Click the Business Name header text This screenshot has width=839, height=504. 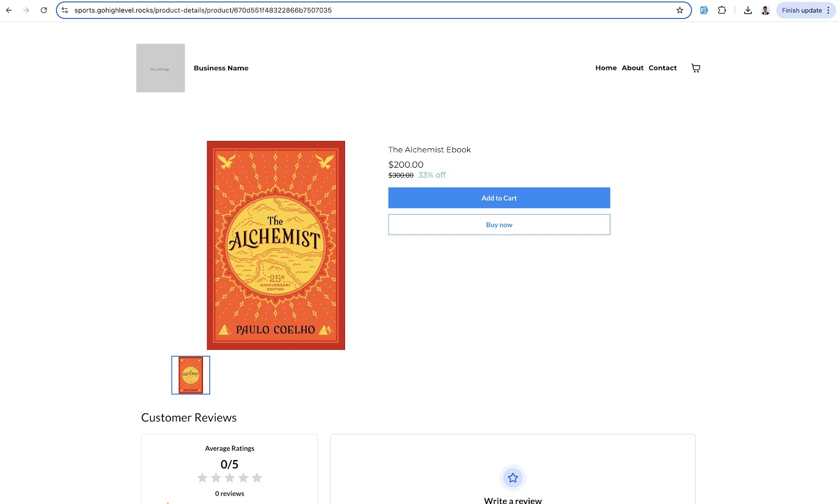pyautogui.click(x=221, y=68)
